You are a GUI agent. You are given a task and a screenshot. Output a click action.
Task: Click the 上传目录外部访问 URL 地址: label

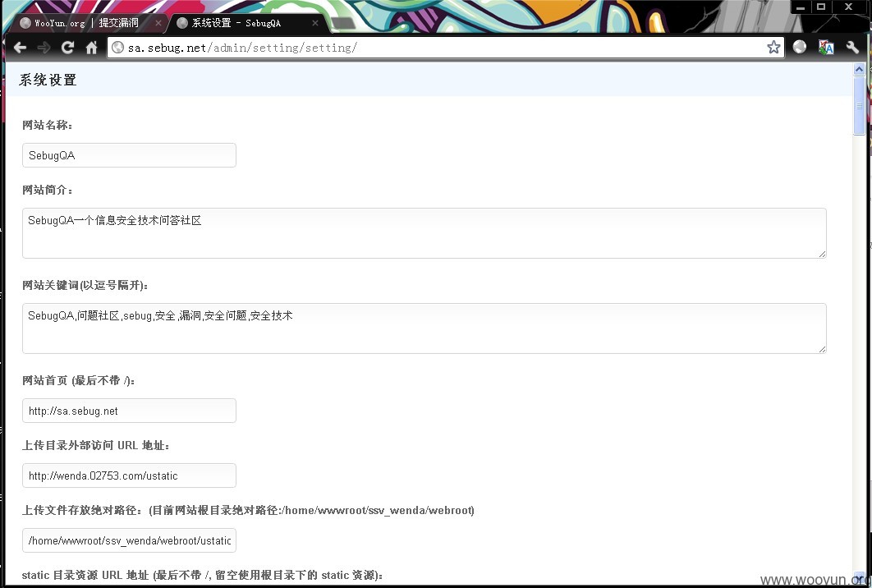tap(95, 446)
